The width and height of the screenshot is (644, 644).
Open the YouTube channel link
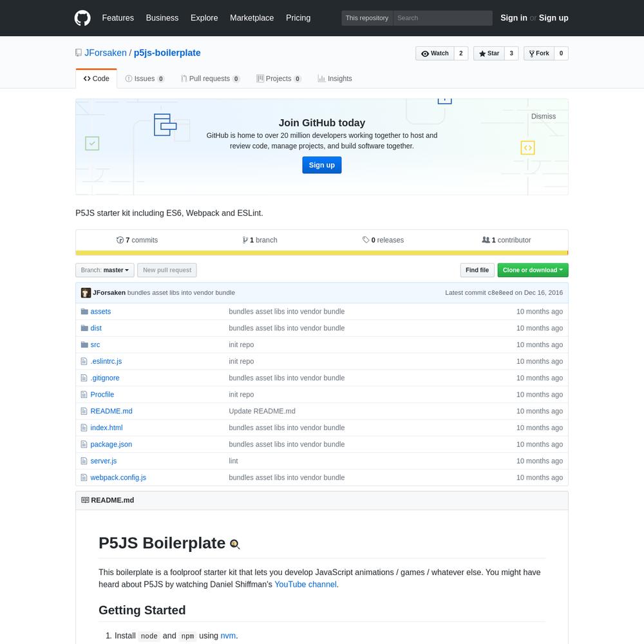(x=305, y=585)
